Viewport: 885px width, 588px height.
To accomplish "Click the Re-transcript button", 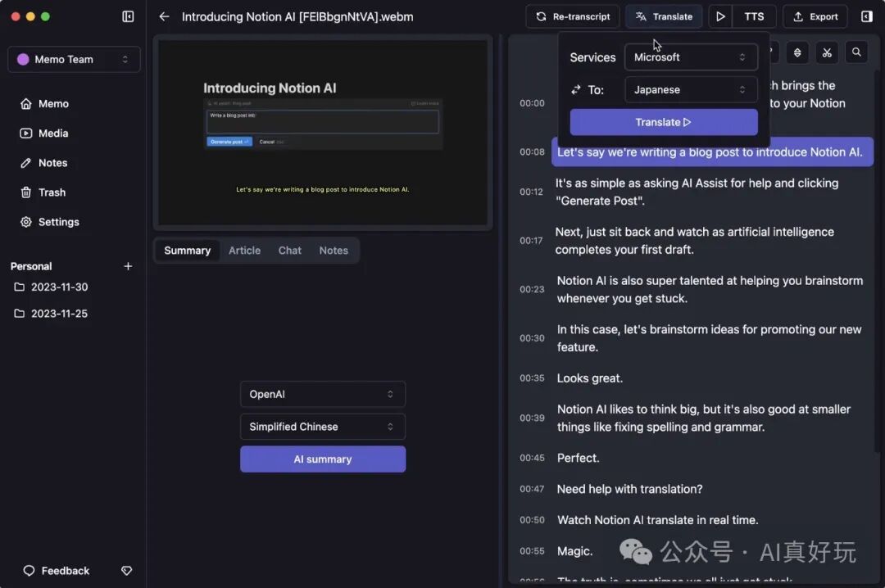I will (x=572, y=16).
